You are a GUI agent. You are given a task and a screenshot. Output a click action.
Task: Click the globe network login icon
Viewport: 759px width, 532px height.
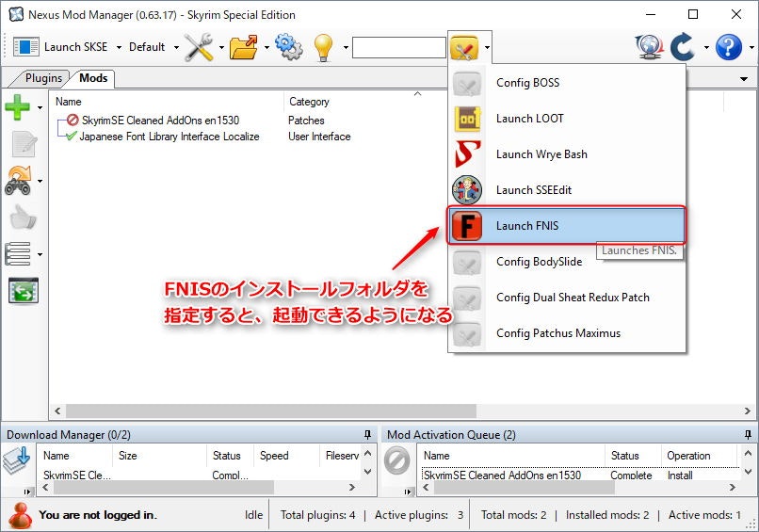tap(649, 47)
